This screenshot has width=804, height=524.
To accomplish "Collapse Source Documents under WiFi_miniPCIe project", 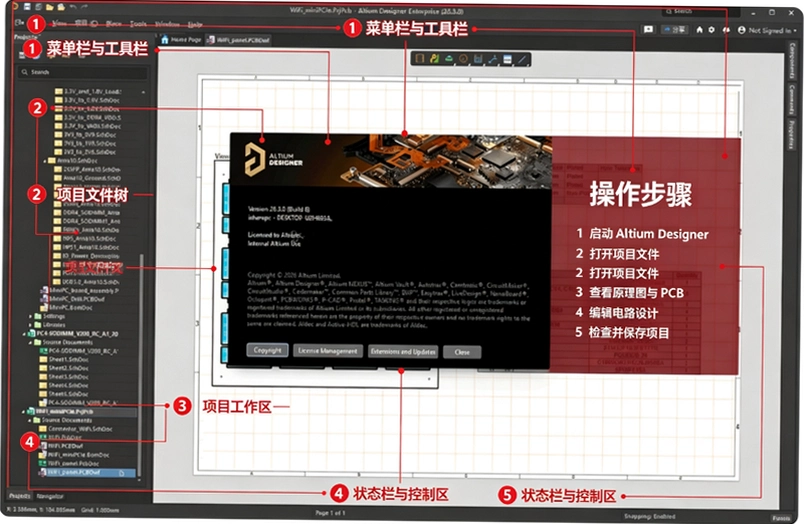I will pyautogui.click(x=30, y=420).
